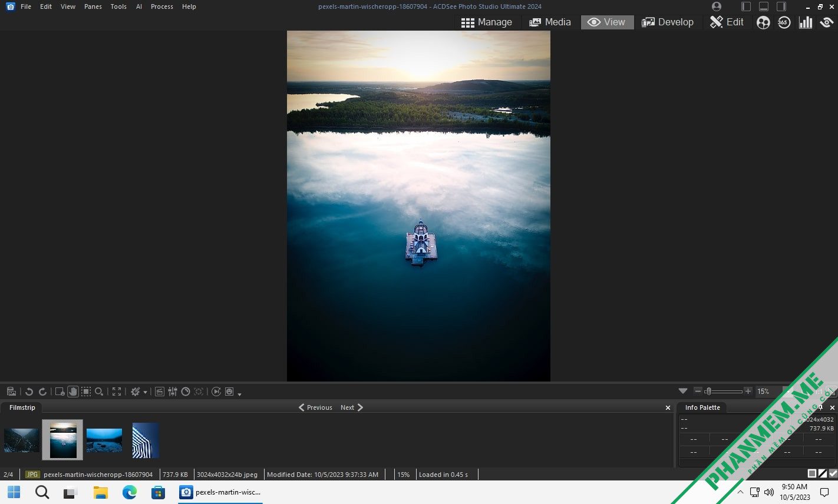Close the Info Palette panel
This screenshot has width=838, height=504.
click(832, 407)
